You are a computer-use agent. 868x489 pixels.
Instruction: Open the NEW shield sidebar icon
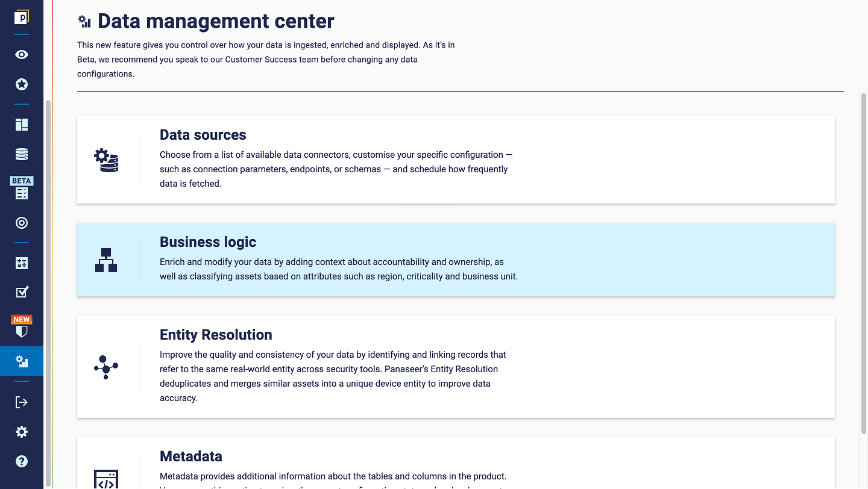(x=22, y=327)
